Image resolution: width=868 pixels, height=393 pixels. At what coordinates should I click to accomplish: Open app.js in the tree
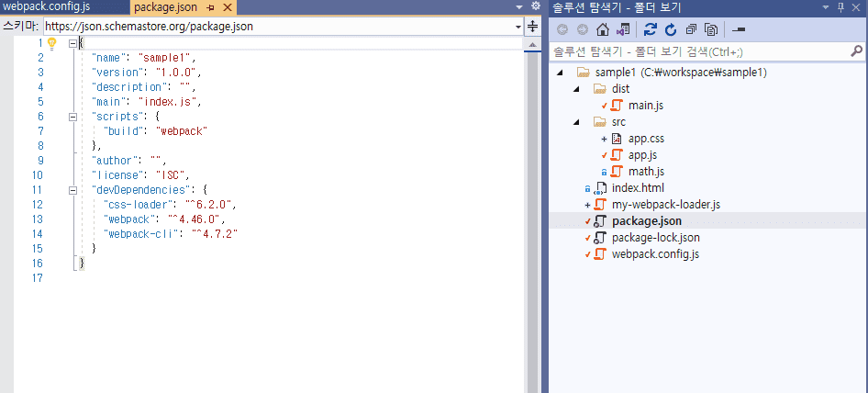click(642, 155)
